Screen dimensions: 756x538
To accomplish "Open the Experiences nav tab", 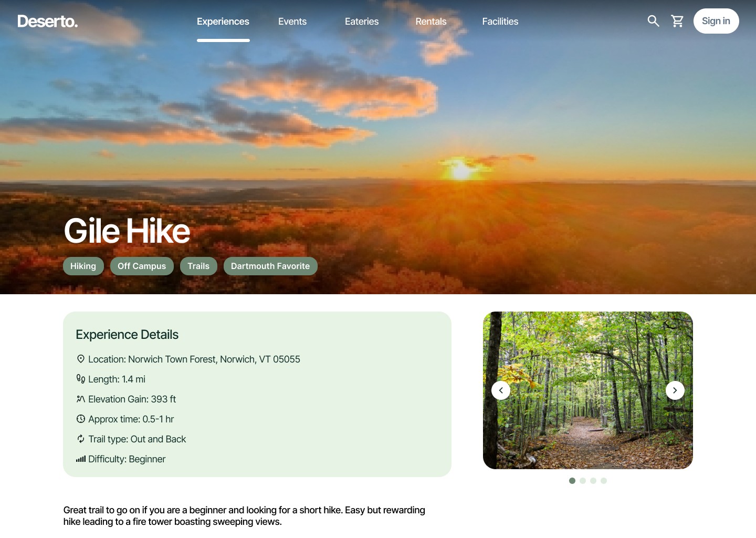I will click(223, 22).
